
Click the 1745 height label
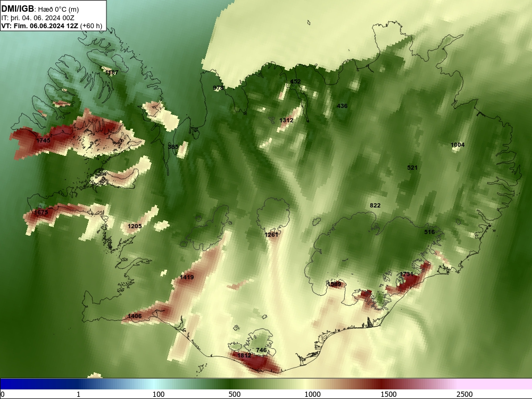click(43, 140)
